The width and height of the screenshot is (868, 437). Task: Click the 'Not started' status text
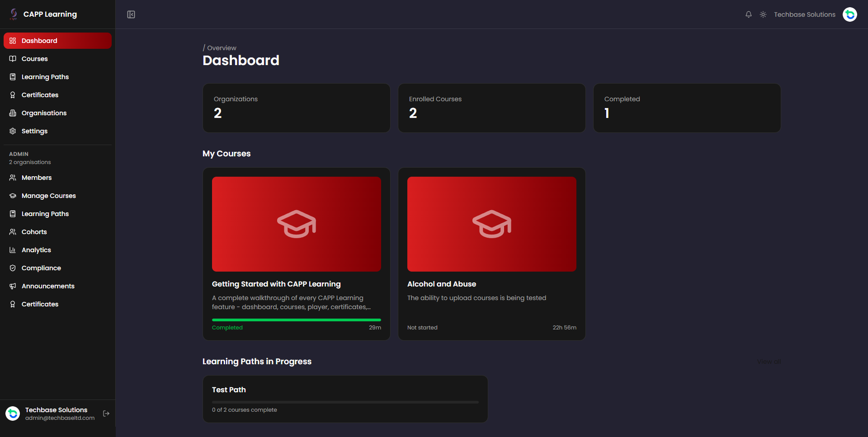coord(422,328)
